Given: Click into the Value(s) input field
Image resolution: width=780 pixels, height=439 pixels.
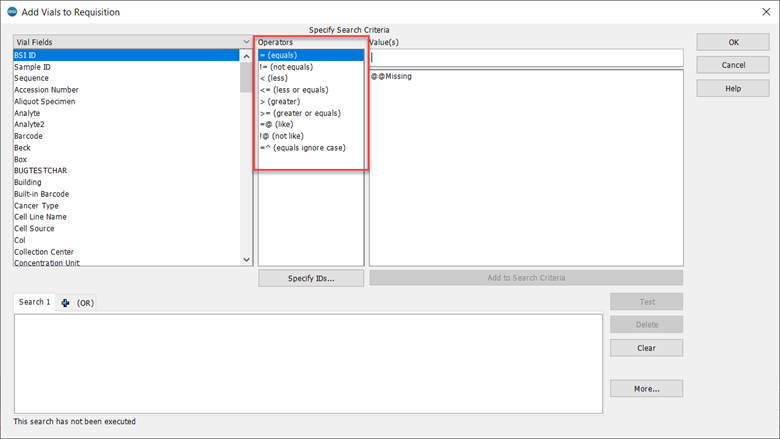Looking at the screenshot, I should click(x=526, y=58).
